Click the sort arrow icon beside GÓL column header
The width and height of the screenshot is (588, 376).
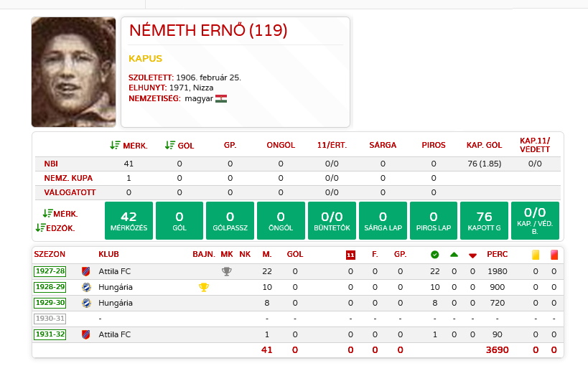pos(170,145)
